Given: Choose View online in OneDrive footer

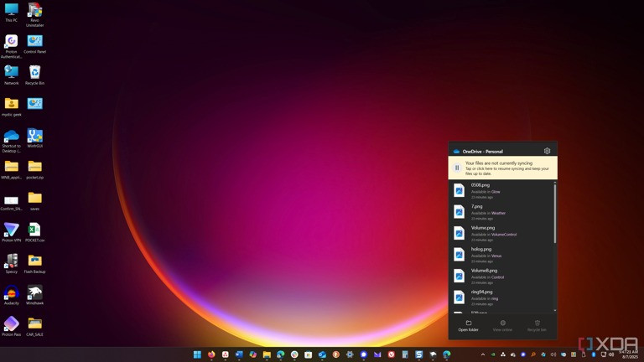Looking at the screenshot, I should [x=502, y=326].
